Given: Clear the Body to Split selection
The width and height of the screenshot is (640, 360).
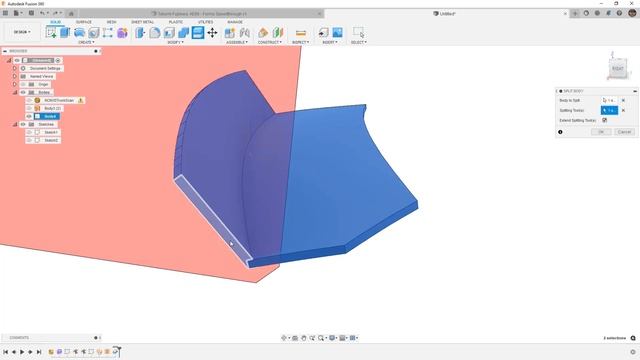Looking at the screenshot, I should pyautogui.click(x=623, y=100).
